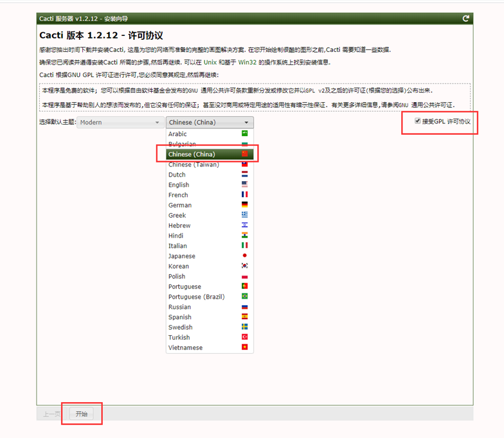Image resolution: width=504 pixels, height=438 pixels.
Task: Select Dutch language option
Action: click(210, 175)
